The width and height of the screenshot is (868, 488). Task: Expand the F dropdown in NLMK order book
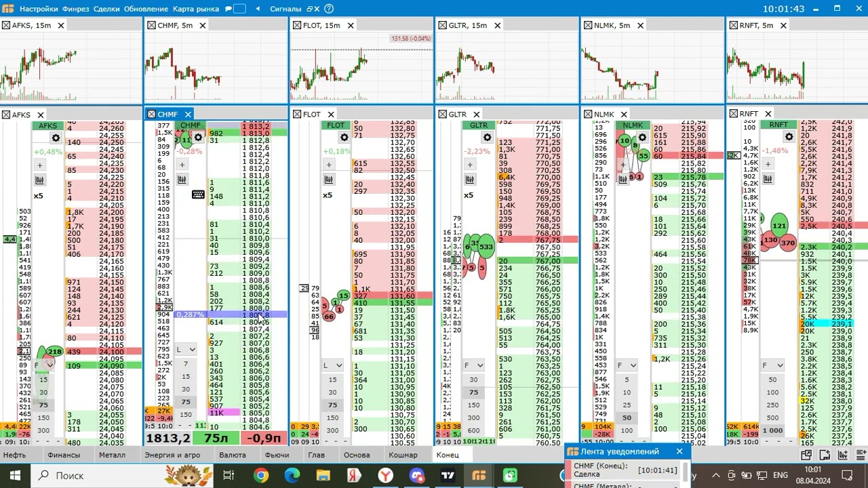click(x=626, y=365)
